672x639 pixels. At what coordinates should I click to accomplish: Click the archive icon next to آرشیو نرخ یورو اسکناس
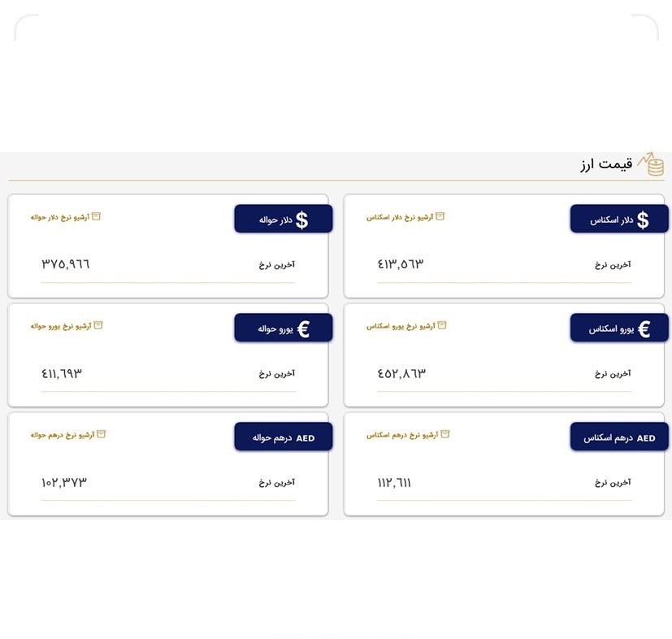coord(442,325)
